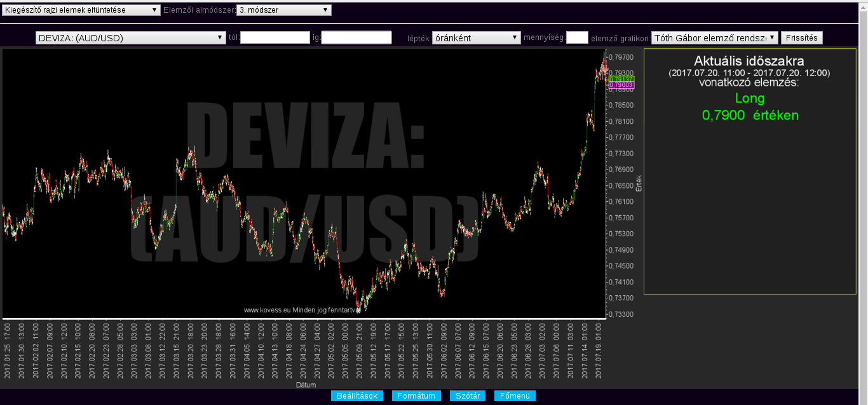
Task: Click the red down-arrow marker on chart
Action: [605, 67]
